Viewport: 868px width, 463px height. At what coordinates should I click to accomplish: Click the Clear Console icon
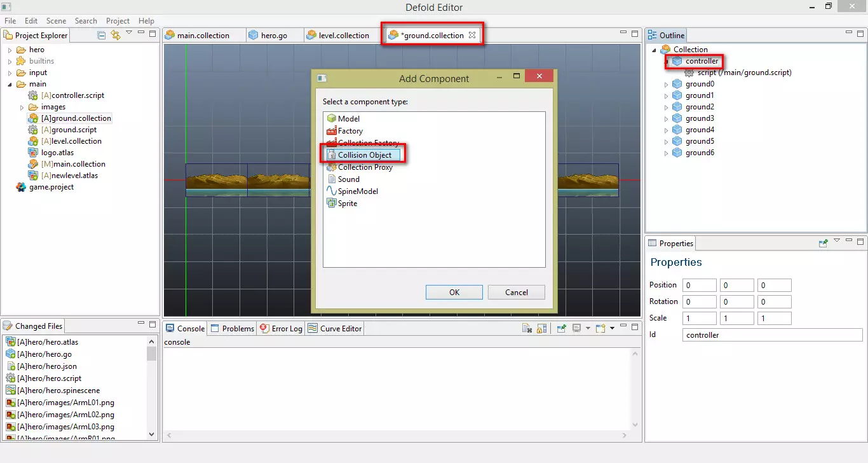click(527, 328)
